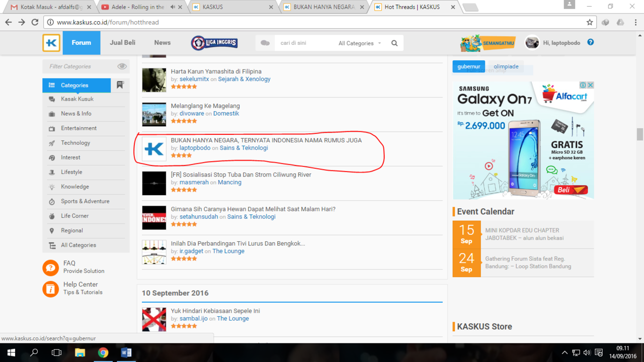644x362 pixels.
Task: Click the bookmark icon beside Categories
Action: (120, 85)
